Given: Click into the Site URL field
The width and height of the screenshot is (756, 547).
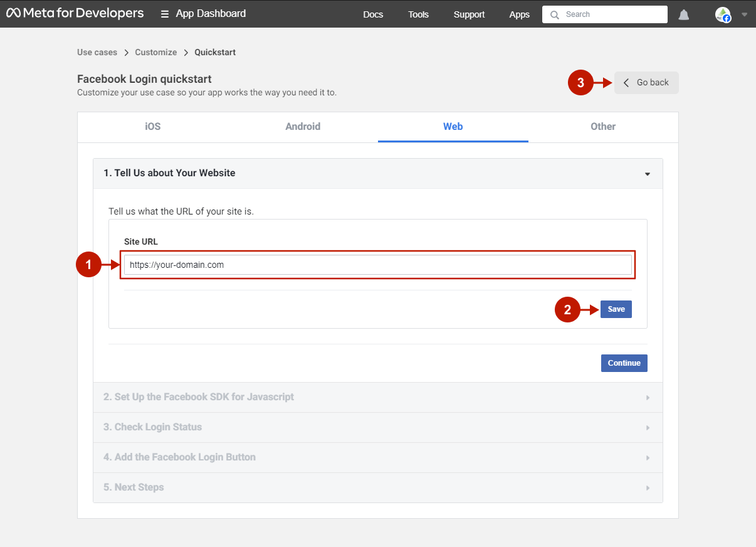Looking at the screenshot, I should [378, 265].
